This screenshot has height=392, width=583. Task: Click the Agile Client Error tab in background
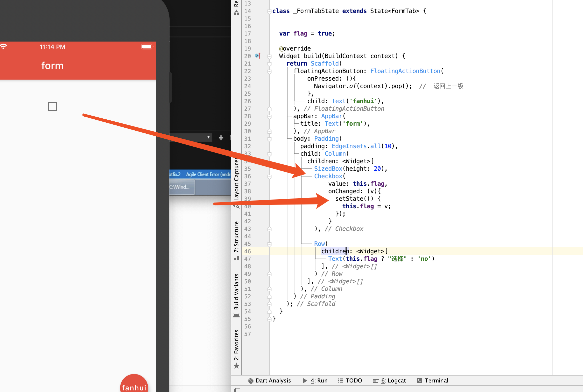pyautogui.click(x=208, y=174)
